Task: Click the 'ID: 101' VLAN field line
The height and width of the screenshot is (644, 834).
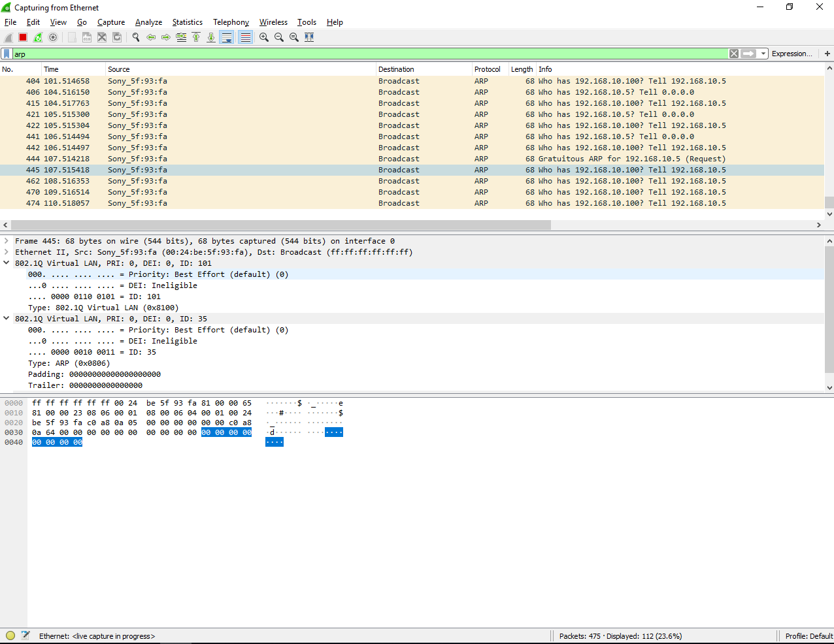Action: point(94,297)
